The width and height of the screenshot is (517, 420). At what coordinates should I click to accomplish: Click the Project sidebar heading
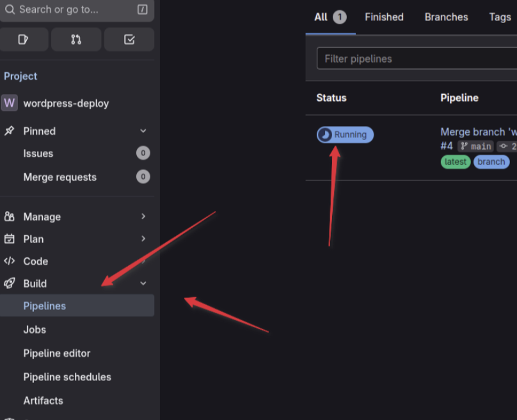(20, 76)
